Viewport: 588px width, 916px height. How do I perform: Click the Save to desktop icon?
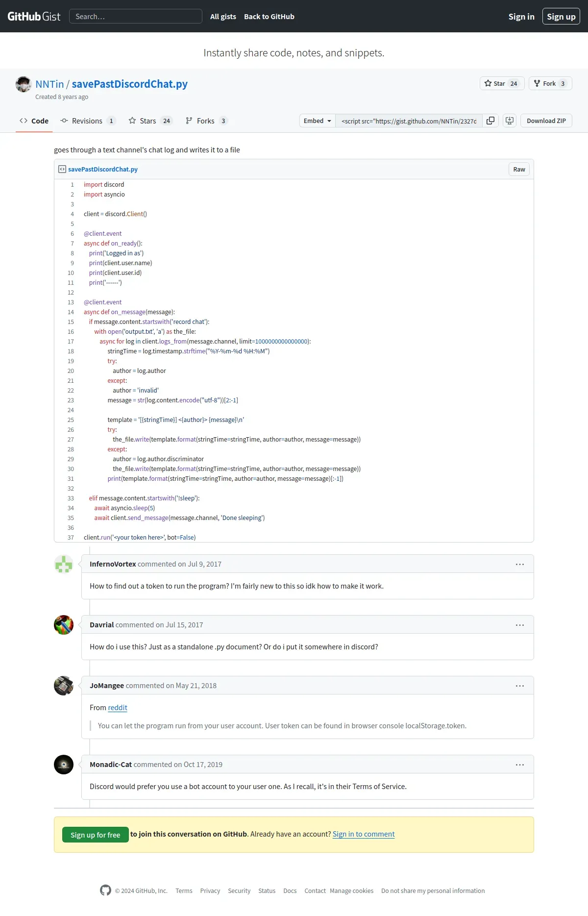[510, 121]
